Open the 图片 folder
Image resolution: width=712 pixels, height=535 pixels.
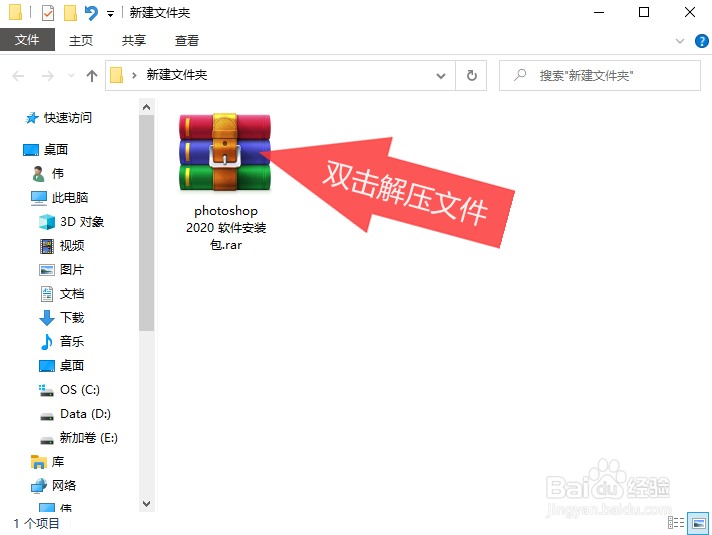click(72, 270)
